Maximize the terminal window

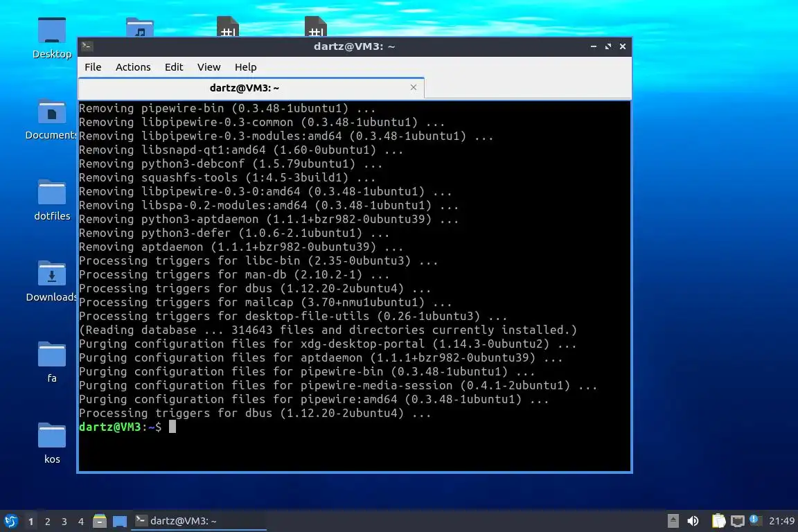608,46
